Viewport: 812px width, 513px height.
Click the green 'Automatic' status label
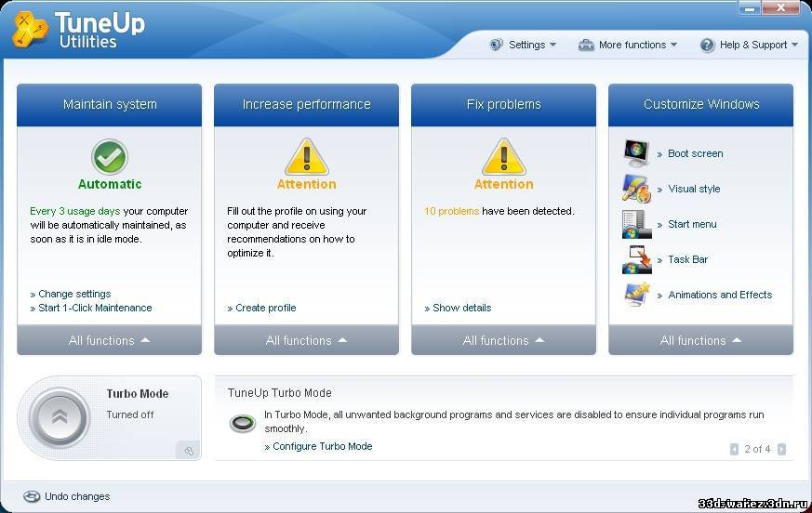pyautogui.click(x=110, y=184)
